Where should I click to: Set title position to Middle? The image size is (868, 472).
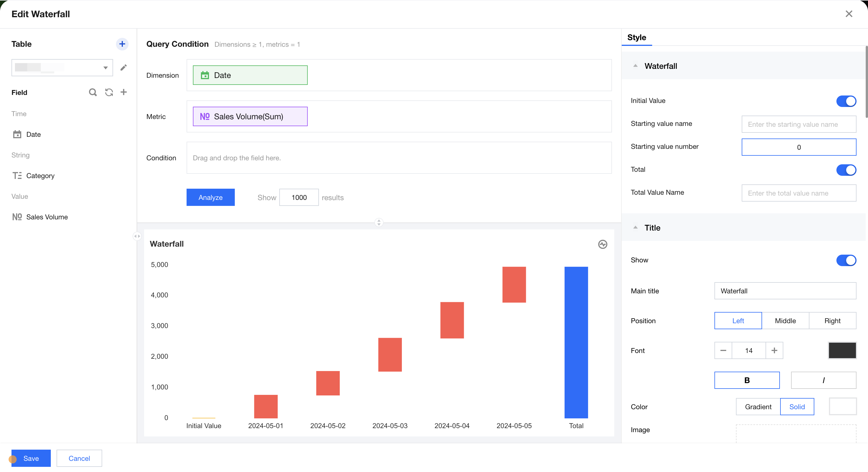pos(785,321)
